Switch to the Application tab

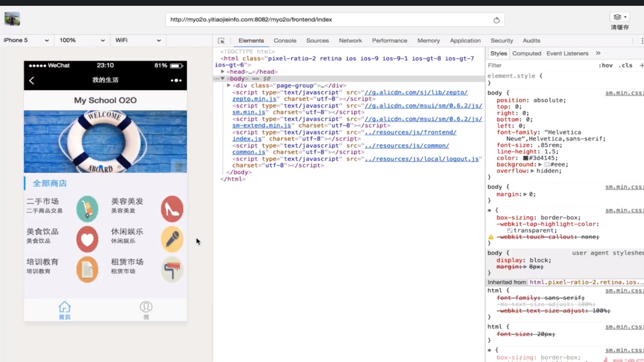pyautogui.click(x=465, y=41)
